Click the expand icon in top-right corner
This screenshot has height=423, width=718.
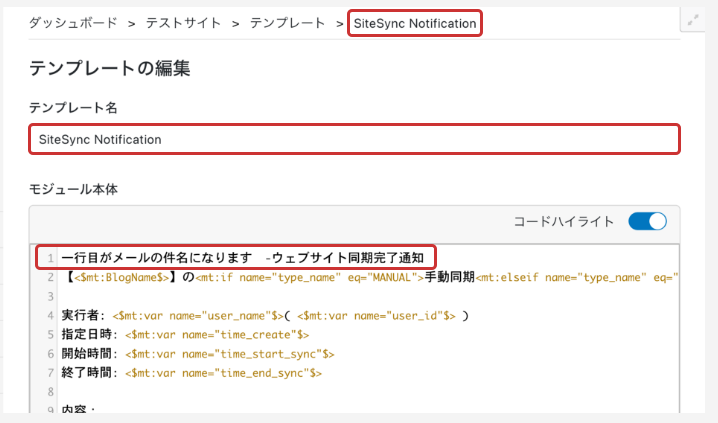click(695, 20)
